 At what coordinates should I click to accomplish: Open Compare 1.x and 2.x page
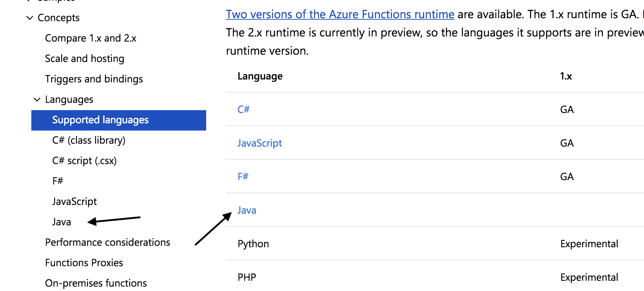[91, 38]
